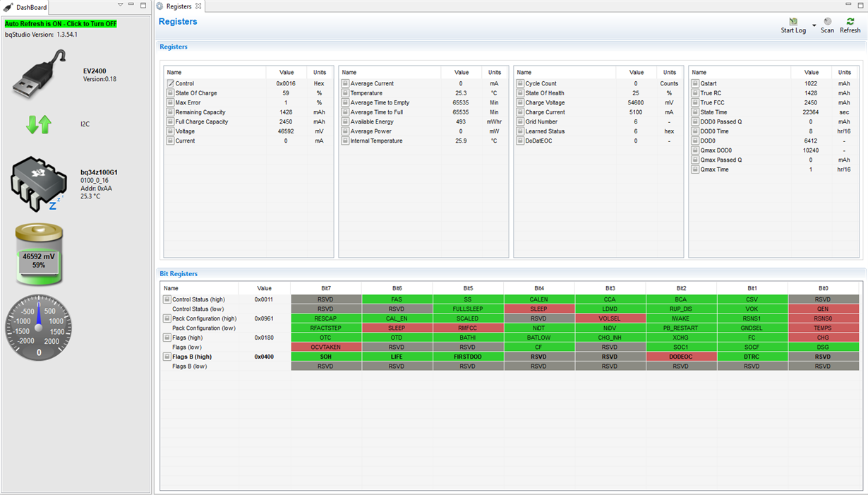The image size is (868, 495).
Task: Click the green FULLSLEEP bit cell
Action: tap(468, 309)
